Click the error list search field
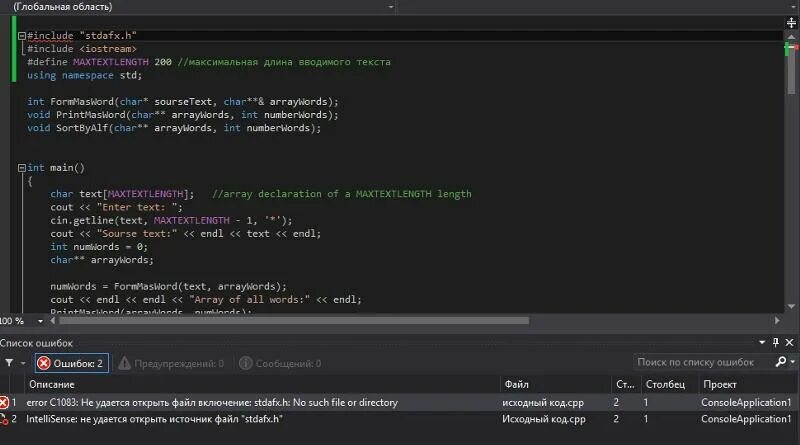This screenshot has height=445, width=800. (x=704, y=362)
